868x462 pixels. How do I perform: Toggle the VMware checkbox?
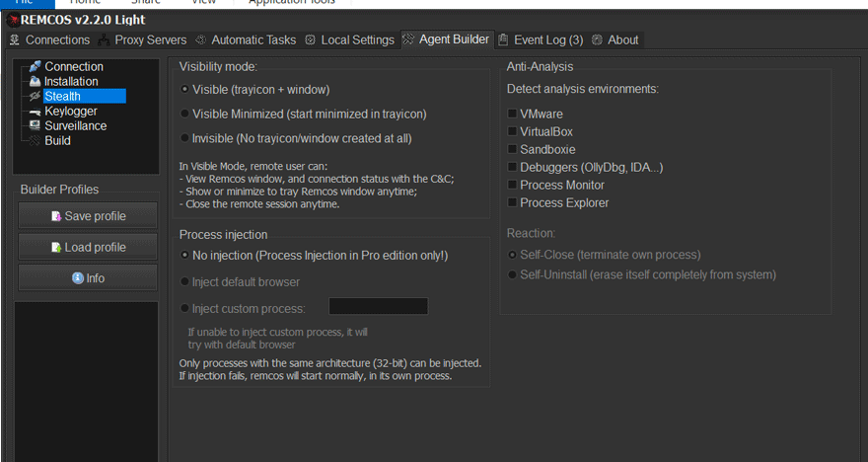[512, 114]
